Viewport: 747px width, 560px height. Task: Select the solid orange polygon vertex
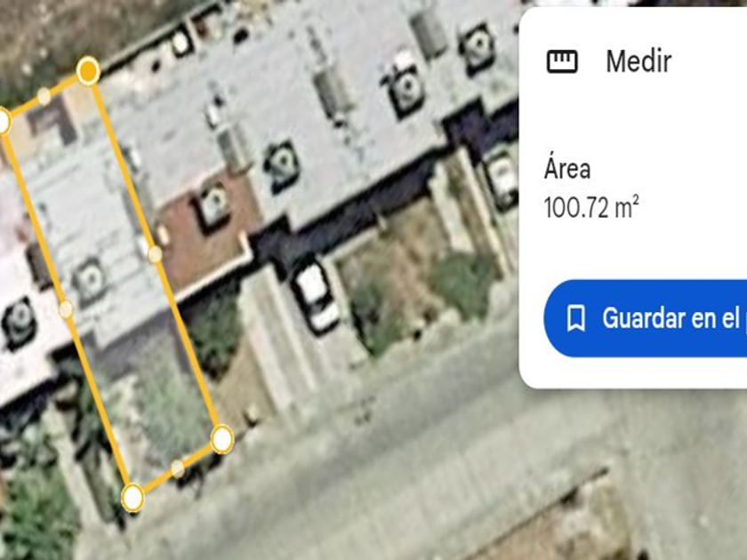88,71
